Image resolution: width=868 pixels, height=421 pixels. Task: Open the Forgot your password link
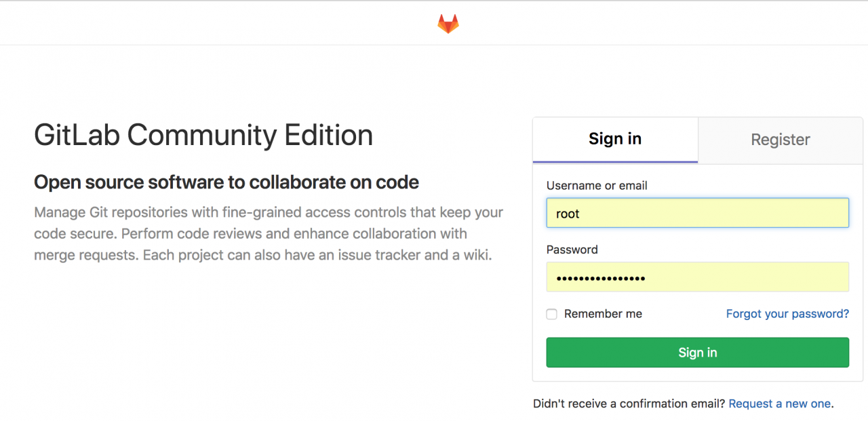[787, 314]
